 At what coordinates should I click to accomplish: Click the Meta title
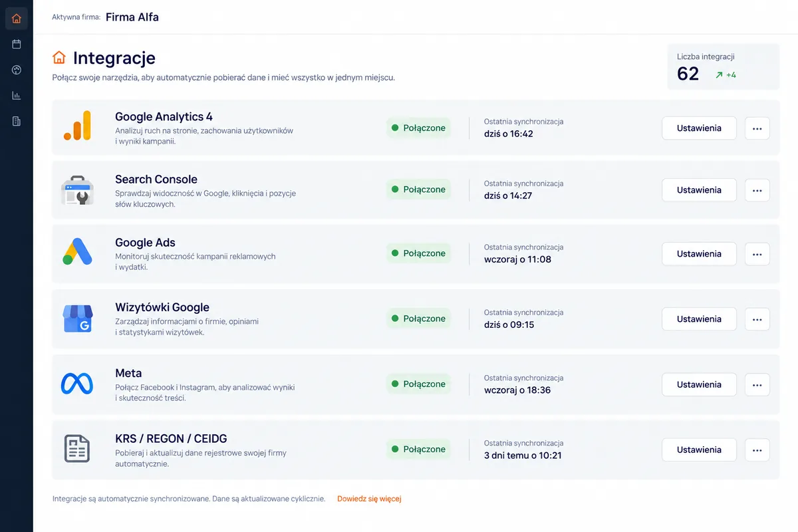tap(128, 373)
